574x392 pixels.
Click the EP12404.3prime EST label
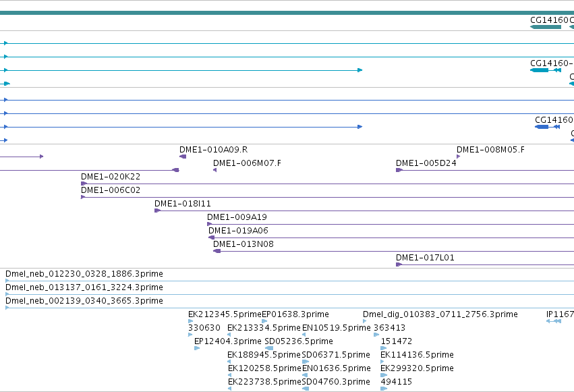228,341
